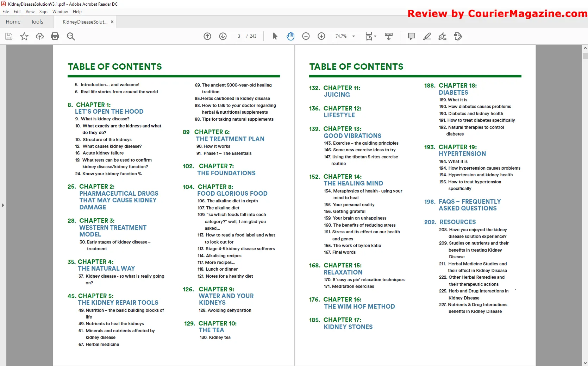
Task: Select the Highlight text pen tool
Action: pyautogui.click(x=427, y=36)
